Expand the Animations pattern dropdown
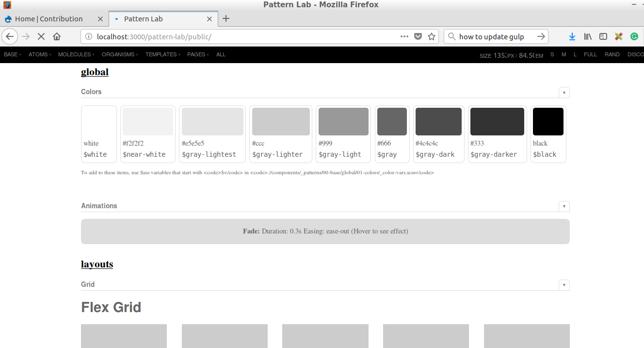This screenshot has width=644, height=348. (563, 206)
